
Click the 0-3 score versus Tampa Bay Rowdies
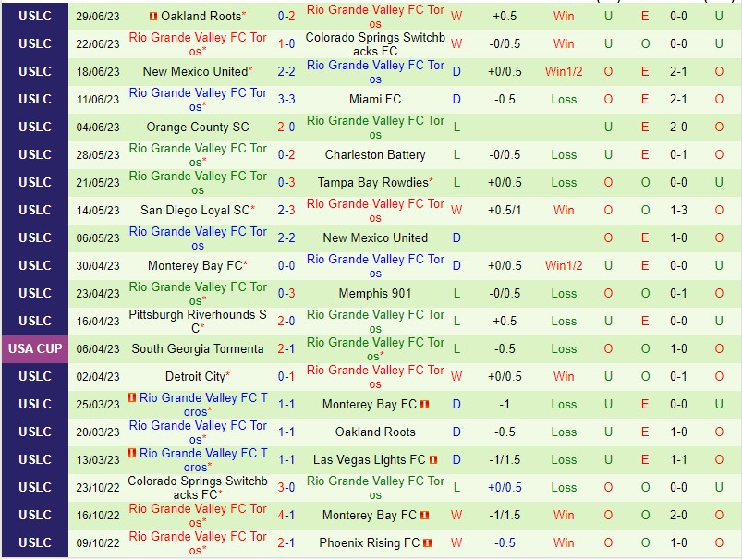(x=286, y=182)
